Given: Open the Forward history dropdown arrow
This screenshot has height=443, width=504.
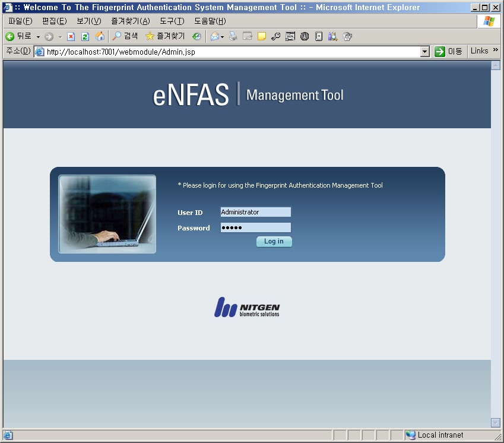Looking at the screenshot, I should pyautogui.click(x=60, y=37).
